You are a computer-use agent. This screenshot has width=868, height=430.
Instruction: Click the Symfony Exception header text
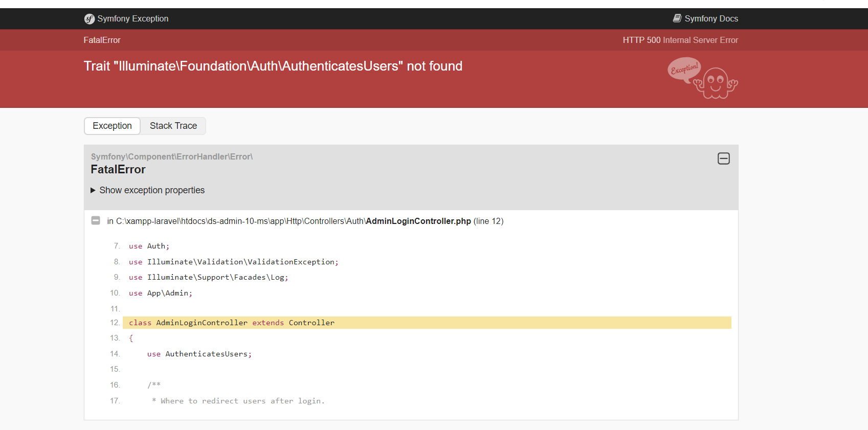tap(132, 19)
